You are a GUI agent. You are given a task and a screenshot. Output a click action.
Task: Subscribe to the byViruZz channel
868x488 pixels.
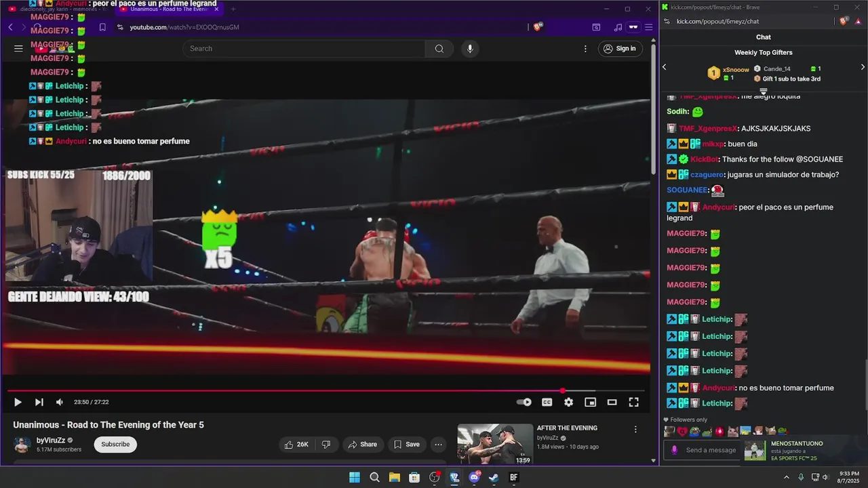point(115,445)
